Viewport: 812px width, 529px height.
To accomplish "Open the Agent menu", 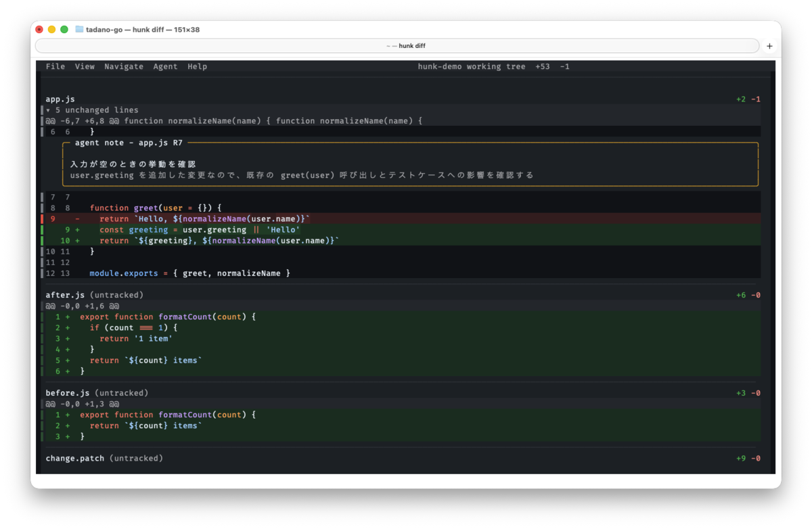I will tap(165, 66).
